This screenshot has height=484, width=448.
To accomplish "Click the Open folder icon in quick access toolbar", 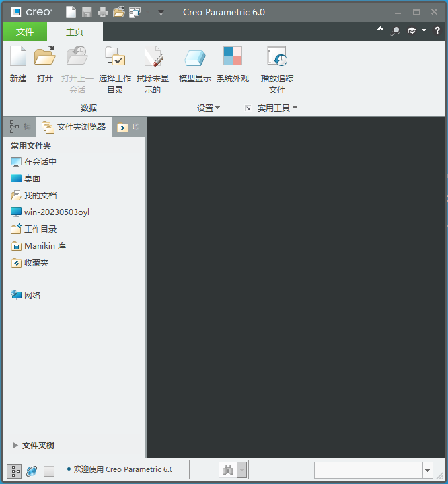I will point(119,12).
